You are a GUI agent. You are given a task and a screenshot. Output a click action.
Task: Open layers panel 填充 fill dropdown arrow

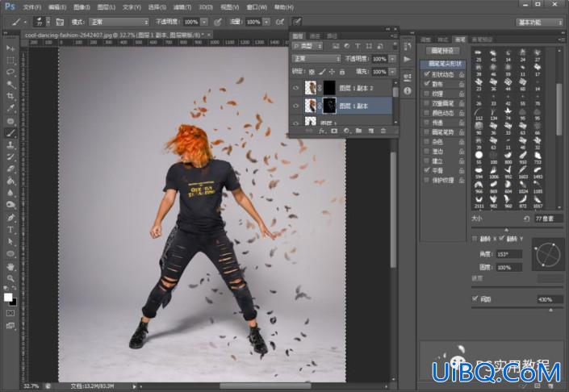point(392,72)
